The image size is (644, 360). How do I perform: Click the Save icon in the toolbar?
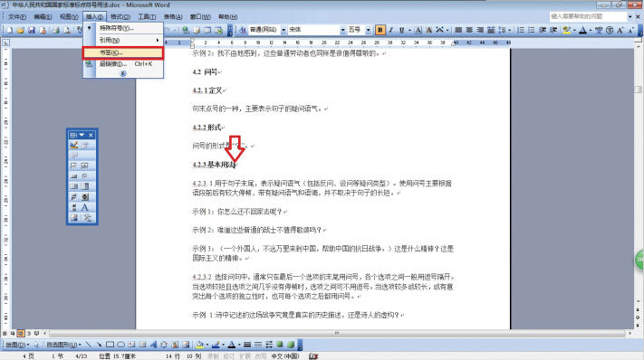32,30
